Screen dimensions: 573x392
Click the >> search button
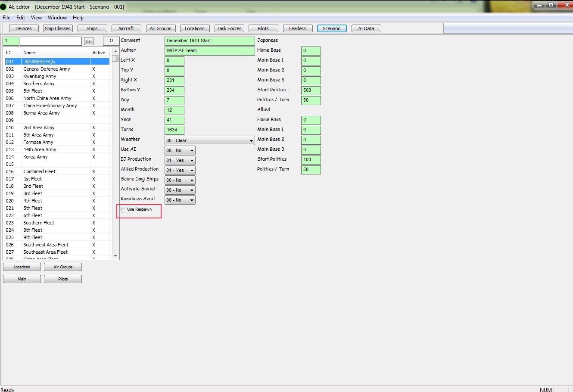89,41
